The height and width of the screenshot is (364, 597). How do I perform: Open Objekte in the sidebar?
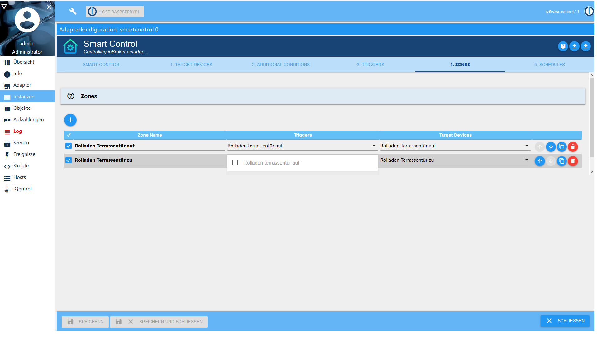click(27, 108)
